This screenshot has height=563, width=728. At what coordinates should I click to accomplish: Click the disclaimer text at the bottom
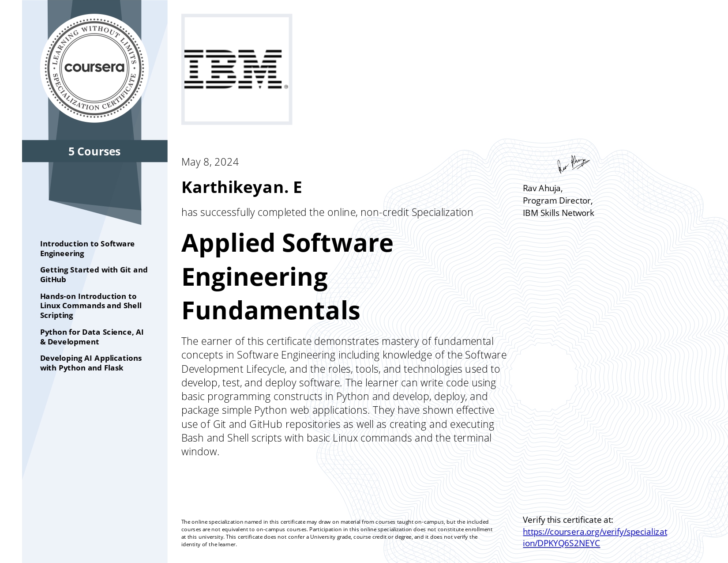[x=337, y=533]
